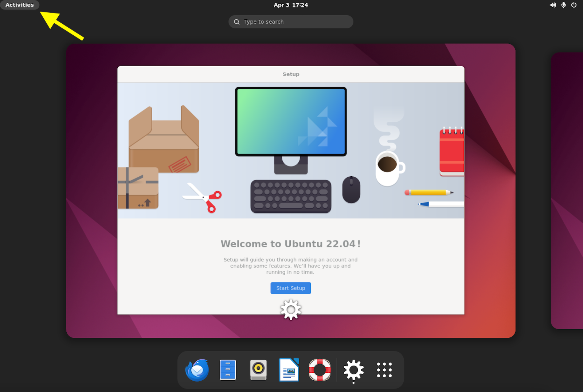The width and height of the screenshot is (583, 392).
Task: Click the white gear icon below Setup window
Action: point(291,310)
